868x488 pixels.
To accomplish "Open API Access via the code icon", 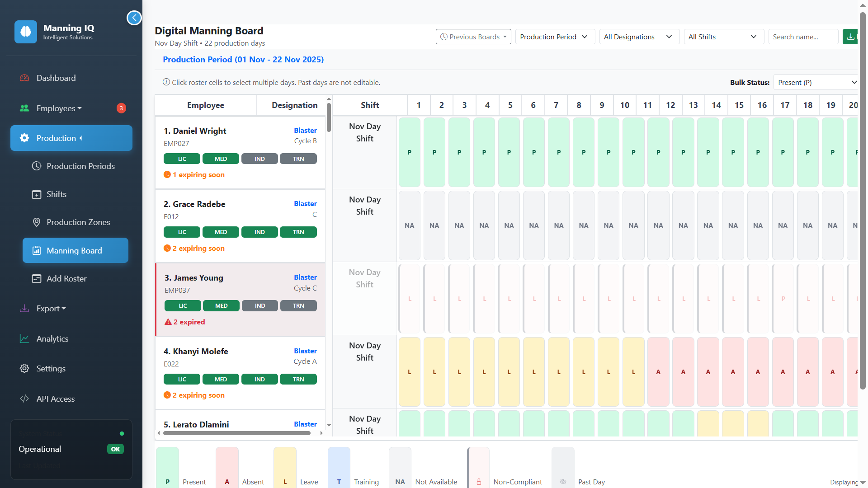I will click(24, 399).
